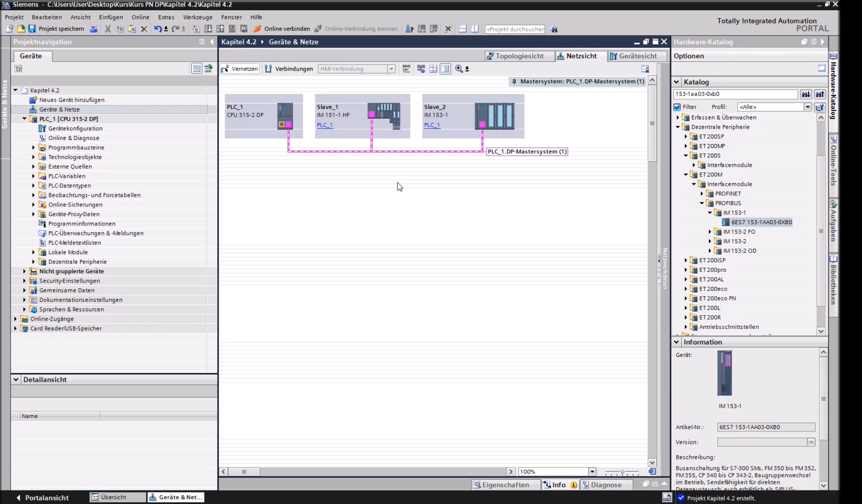Click the redo arrow icon
Screen dimensions: 862x504
click(x=175, y=29)
